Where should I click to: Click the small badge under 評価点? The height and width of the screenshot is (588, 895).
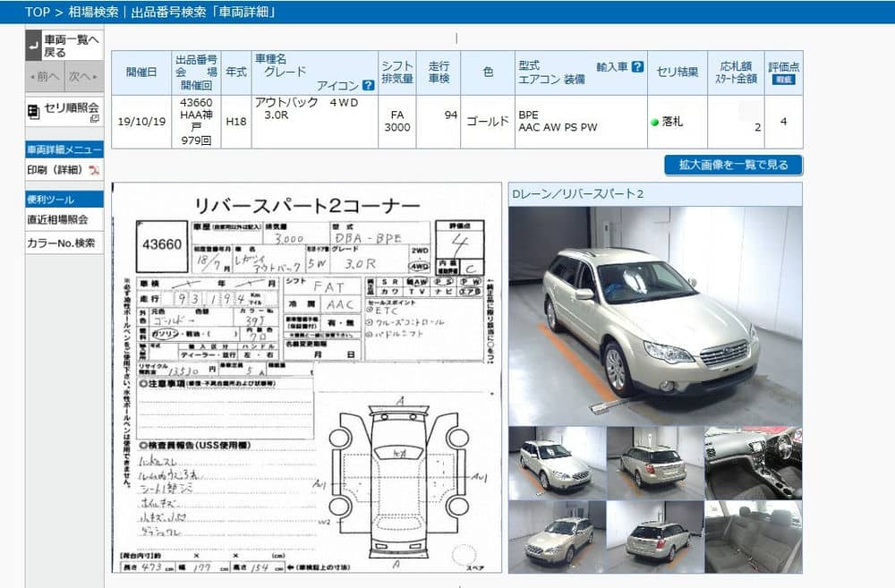[784, 80]
